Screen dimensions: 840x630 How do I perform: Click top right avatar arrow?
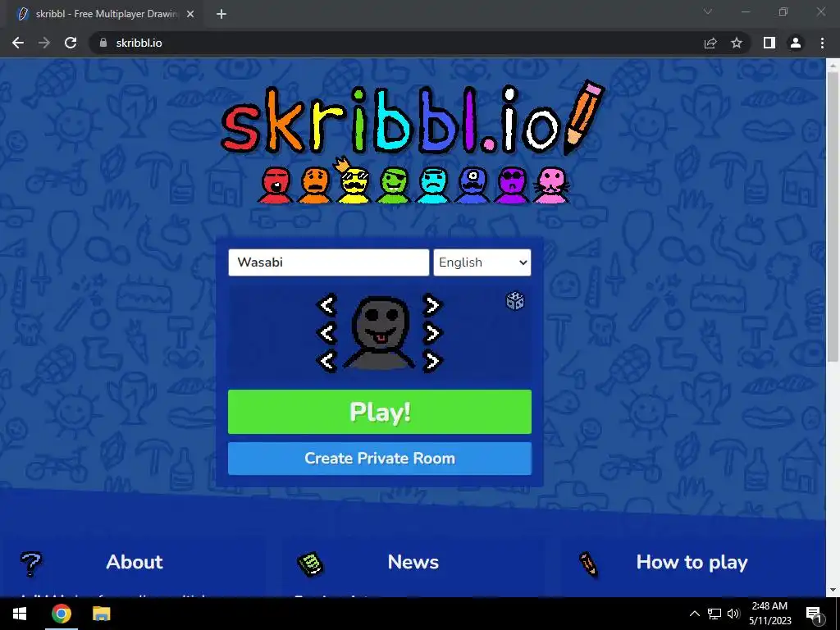coord(431,305)
